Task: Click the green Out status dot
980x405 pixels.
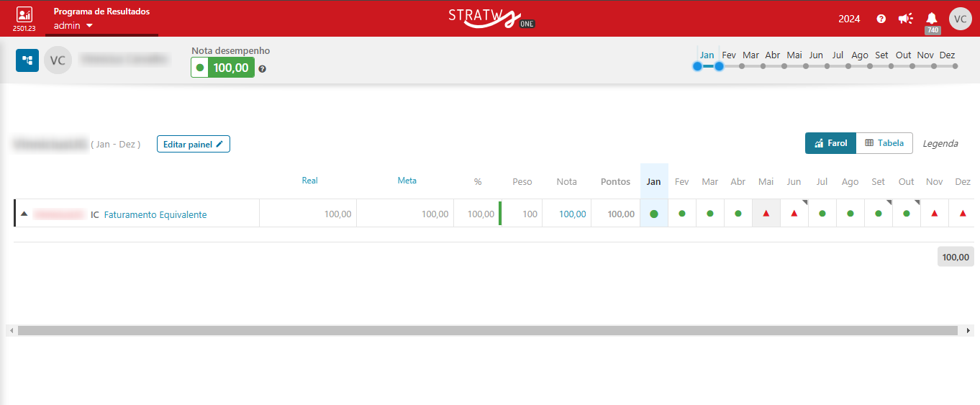Action: pos(907,214)
